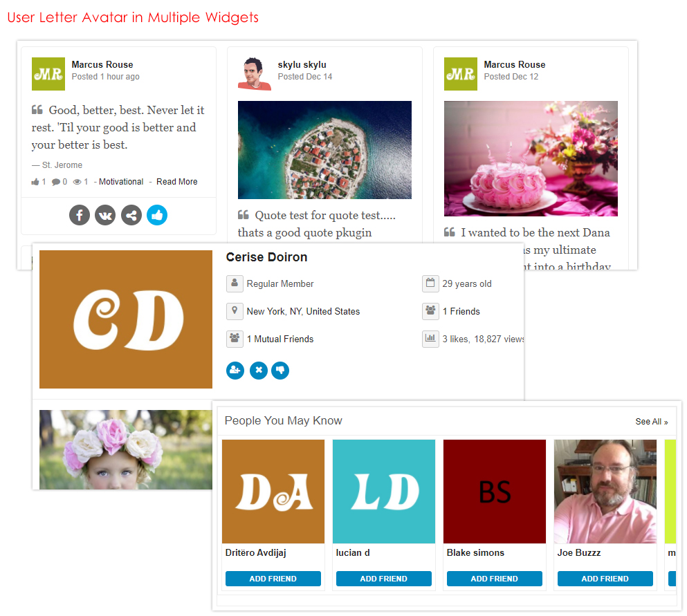Add Dritëro Avdijaj as friend
687x616 pixels.
point(273,579)
